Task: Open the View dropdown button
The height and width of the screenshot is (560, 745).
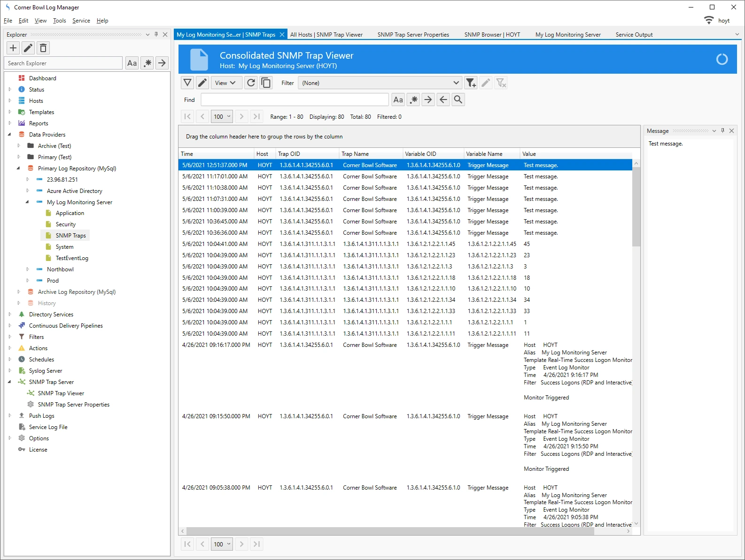Action: [x=225, y=83]
